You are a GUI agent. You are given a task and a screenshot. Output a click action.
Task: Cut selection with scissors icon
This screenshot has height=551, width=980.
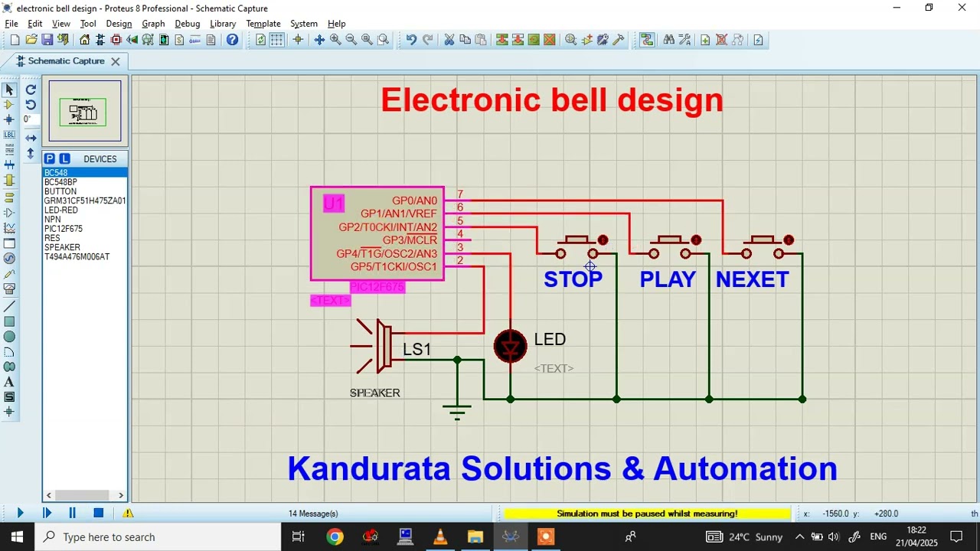coord(449,40)
